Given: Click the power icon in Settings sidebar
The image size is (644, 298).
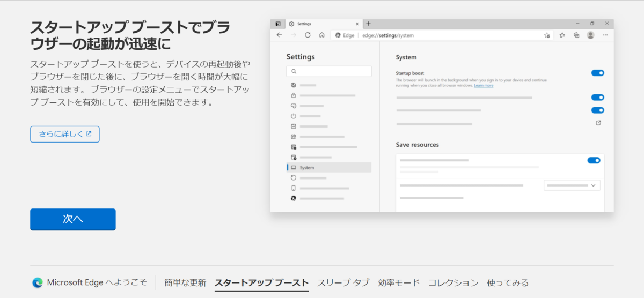Looking at the screenshot, I should coord(294,116).
